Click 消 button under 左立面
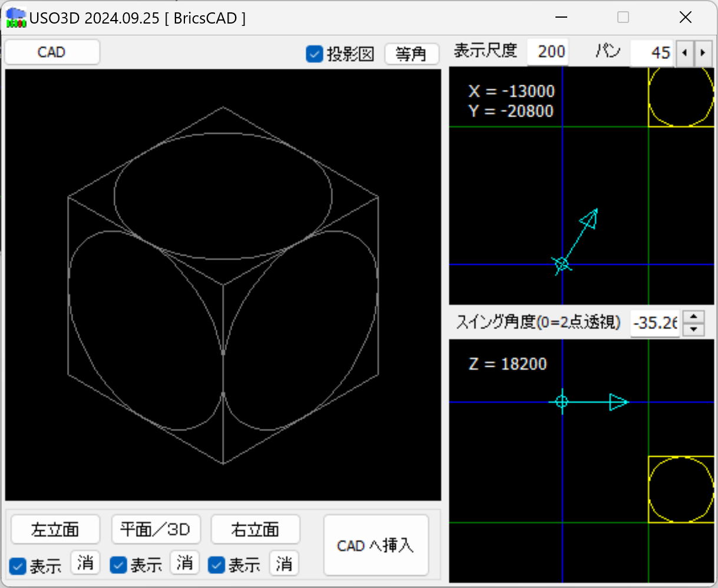This screenshot has height=588, width=718. click(85, 563)
